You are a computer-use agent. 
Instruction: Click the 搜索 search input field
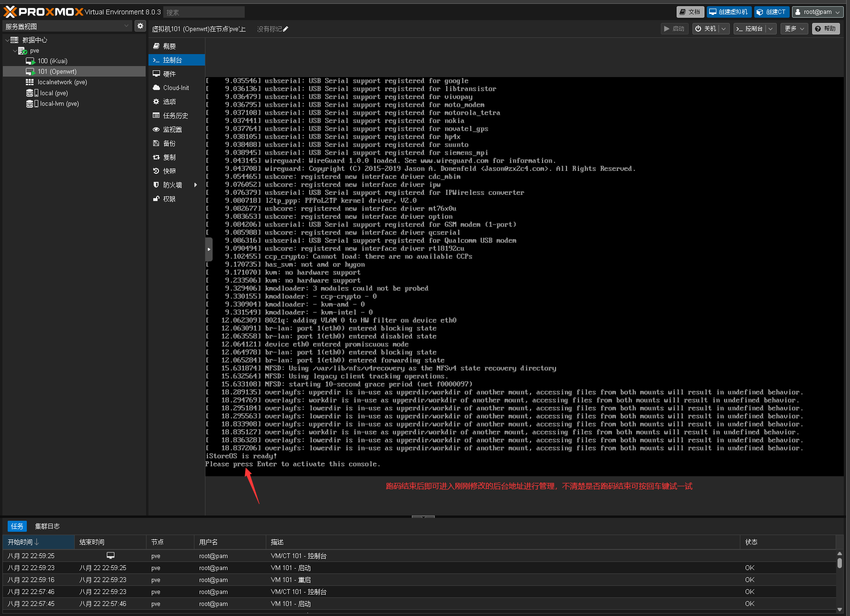pyautogui.click(x=204, y=12)
